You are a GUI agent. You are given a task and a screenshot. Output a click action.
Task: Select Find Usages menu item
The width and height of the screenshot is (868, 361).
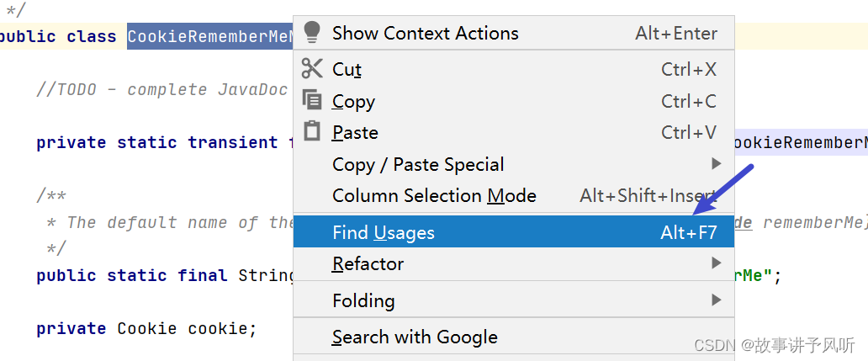tap(384, 232)
